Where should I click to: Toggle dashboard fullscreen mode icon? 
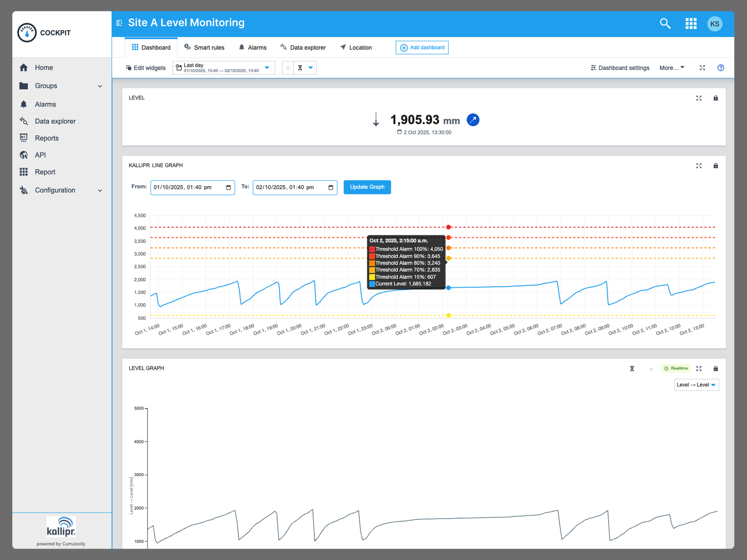pyautogui.click(x=702, y=68)
